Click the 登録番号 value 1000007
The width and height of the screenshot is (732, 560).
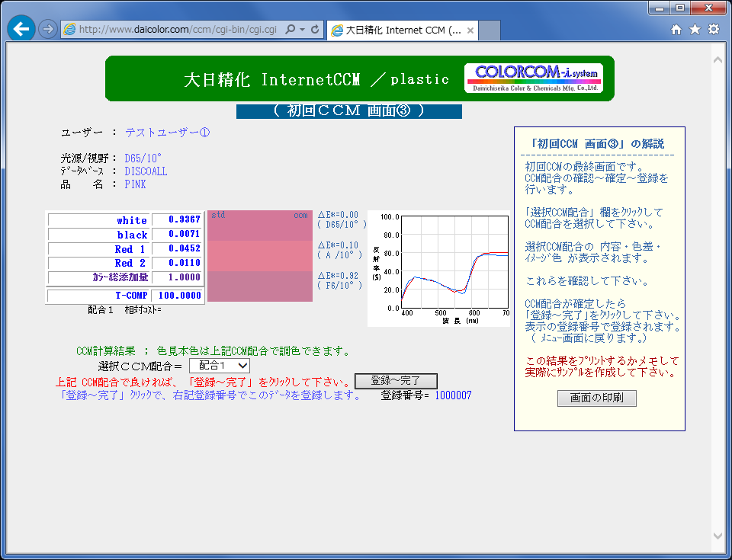[453, 395]
